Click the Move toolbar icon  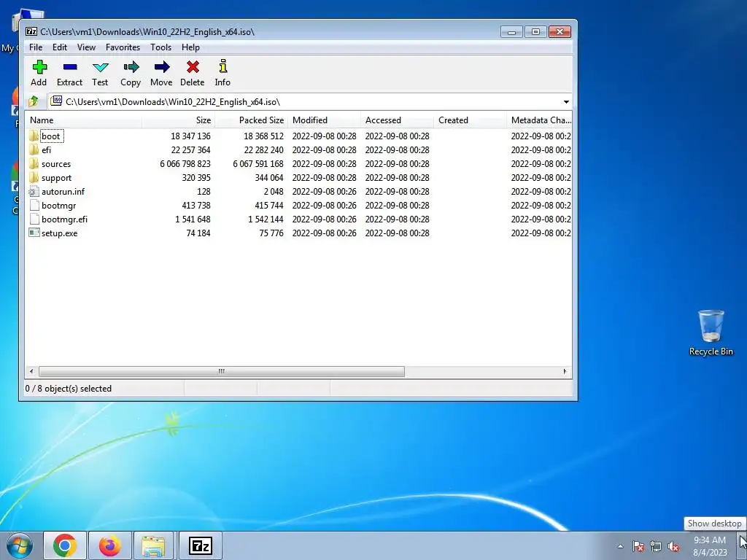pyautogui.click(x=161, y=67)
